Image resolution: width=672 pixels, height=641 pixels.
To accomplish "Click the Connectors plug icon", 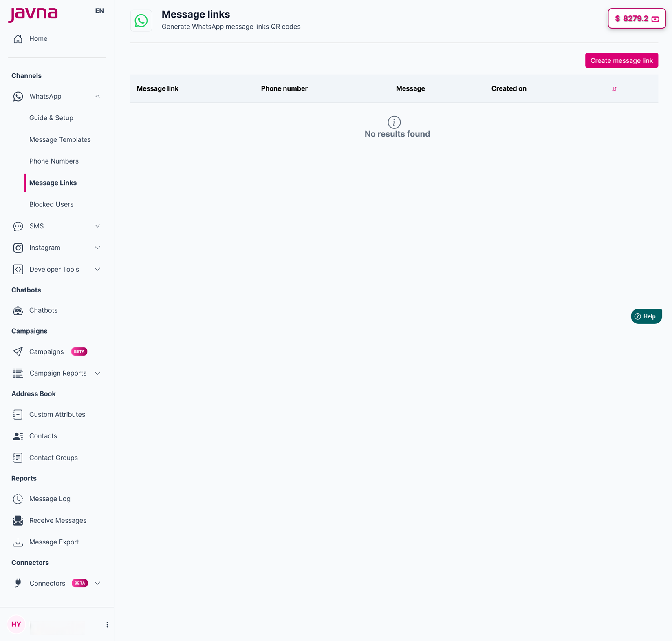I will [18, 584].
